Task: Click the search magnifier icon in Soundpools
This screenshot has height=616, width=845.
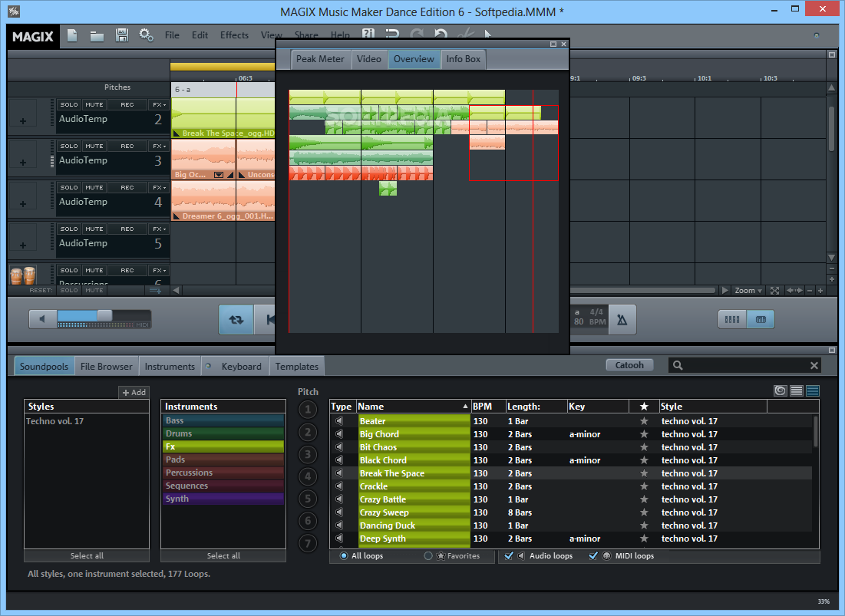Action: (678, 366)
